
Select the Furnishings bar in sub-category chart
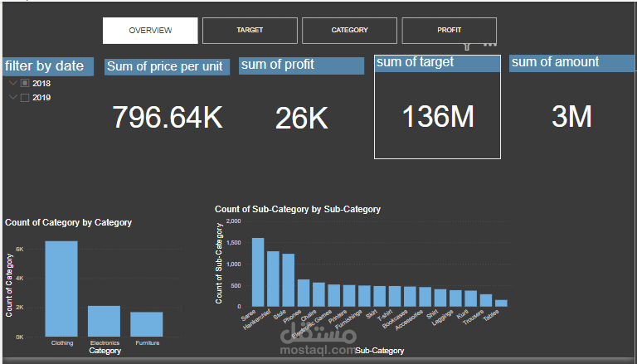364,296
